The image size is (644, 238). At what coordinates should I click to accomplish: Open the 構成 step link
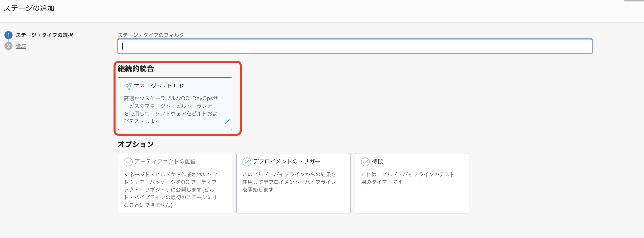(x=21, y=46)
